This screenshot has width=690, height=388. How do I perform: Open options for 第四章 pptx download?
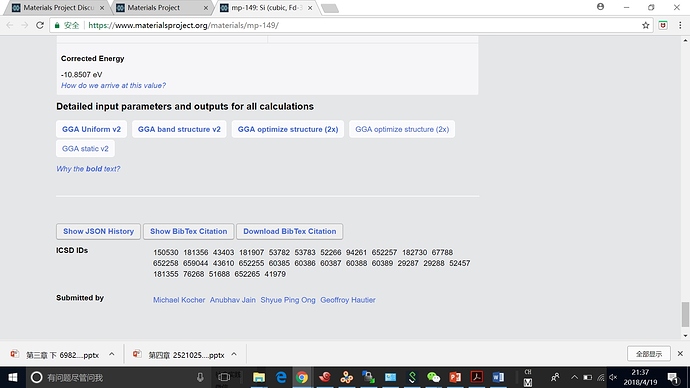(x=234, y=354)
